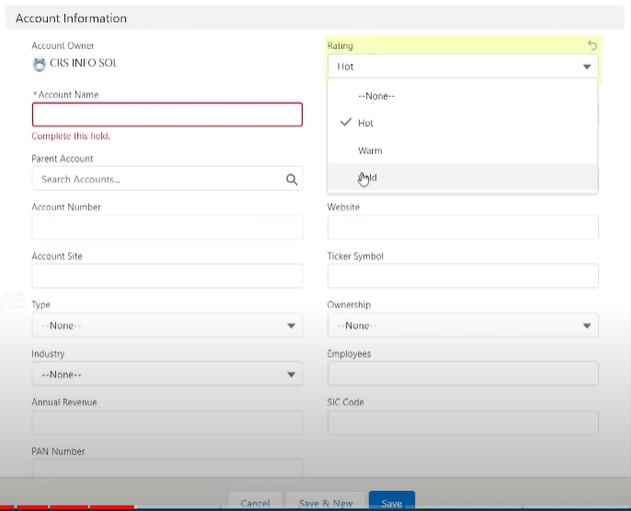
Task: Click the search magnifier in Parent Account
Action: point(292,180)
